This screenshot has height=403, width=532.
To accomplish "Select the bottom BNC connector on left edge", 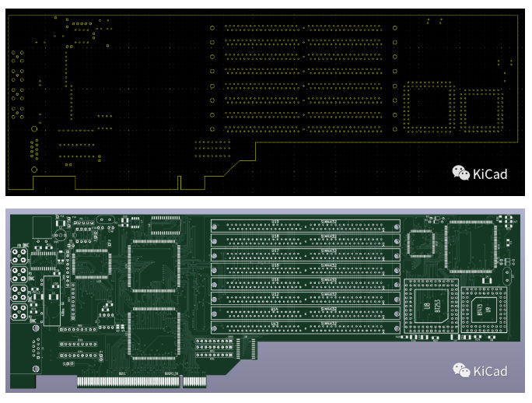I will [19, 313].
